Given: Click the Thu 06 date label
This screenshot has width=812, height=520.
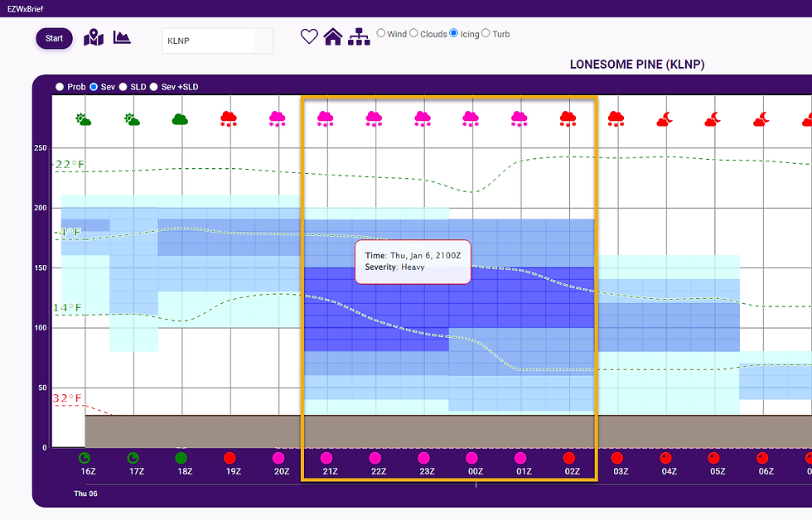Looking at the screenshot, I should tap(85, 494).
